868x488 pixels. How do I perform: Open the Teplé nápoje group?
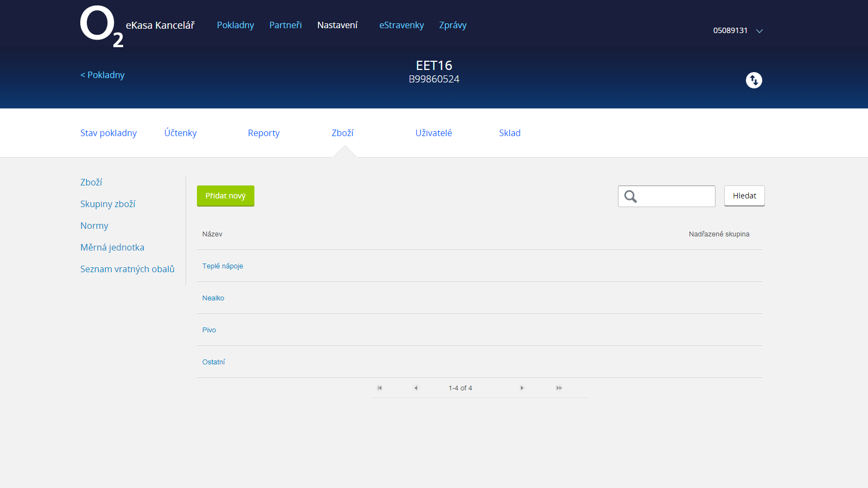pyautogui.click(x=222, y=266)
